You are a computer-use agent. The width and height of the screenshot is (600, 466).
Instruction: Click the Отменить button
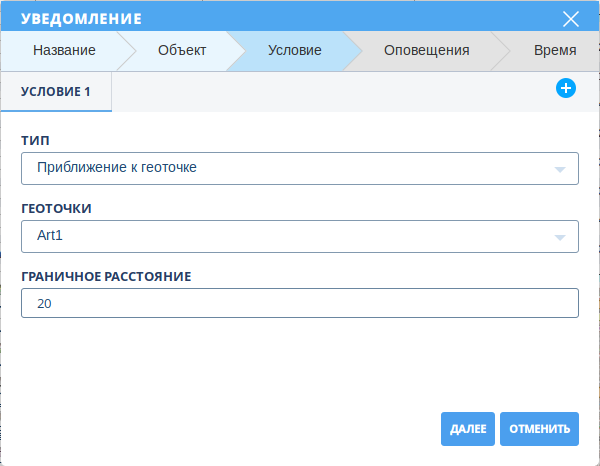click(539, 429)
